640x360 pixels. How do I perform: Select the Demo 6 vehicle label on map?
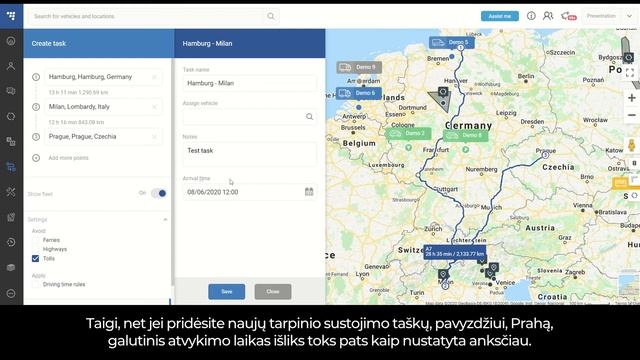(x=359, y=93)
